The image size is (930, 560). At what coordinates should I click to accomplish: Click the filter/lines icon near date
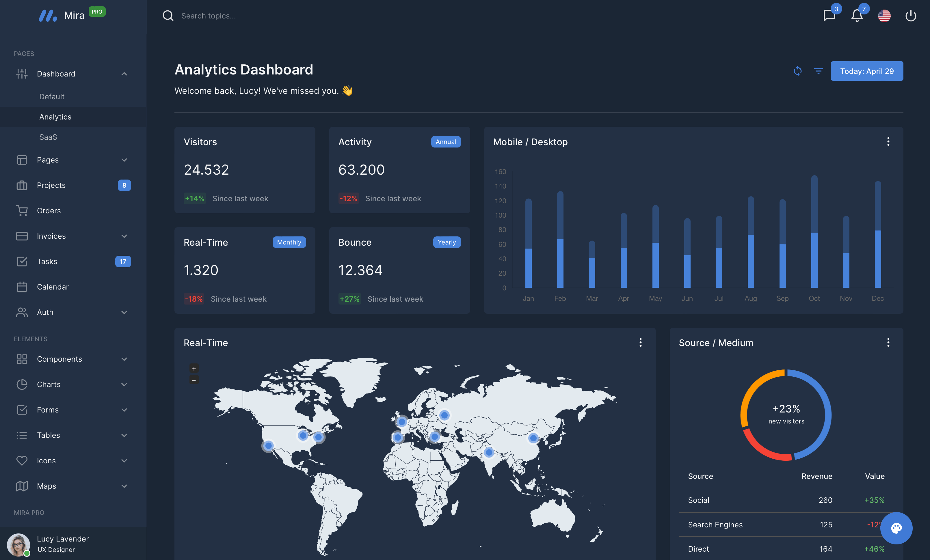click(x=819, y=71)
